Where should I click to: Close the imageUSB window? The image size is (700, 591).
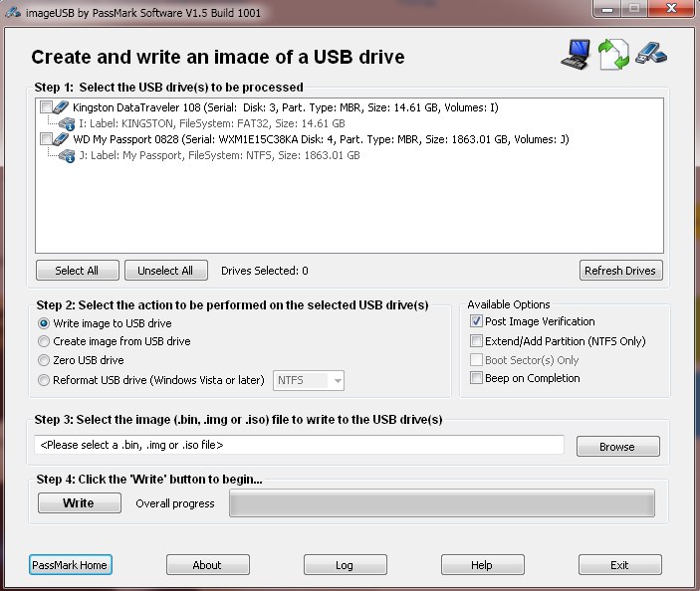671,9
